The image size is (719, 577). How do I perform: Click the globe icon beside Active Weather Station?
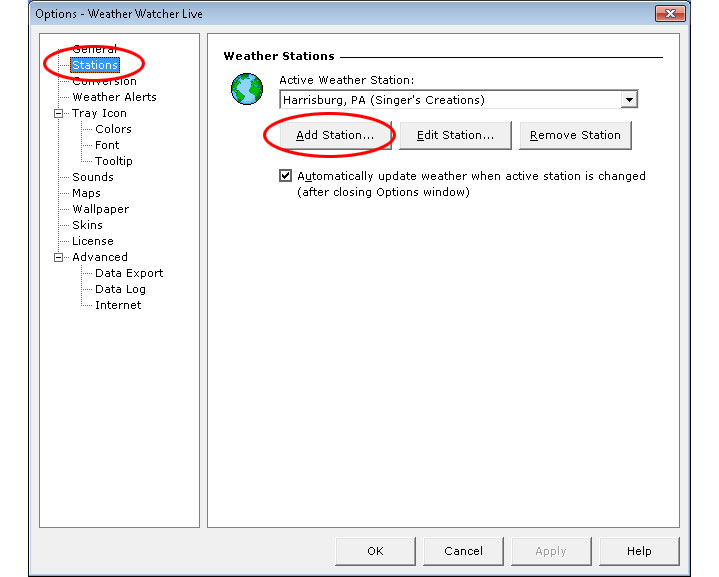point(247,89)
